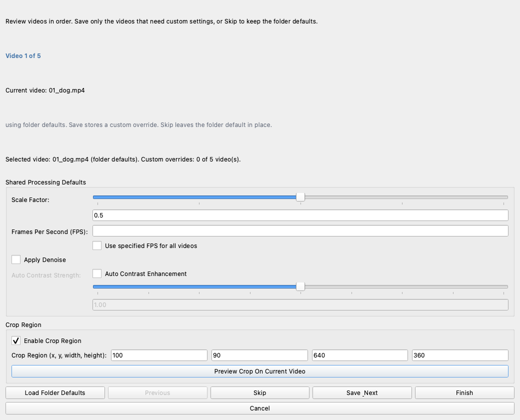Image resolution: width=520 pixels, height=420 pixels.
Task: Skip the current video
Action: 259,392
